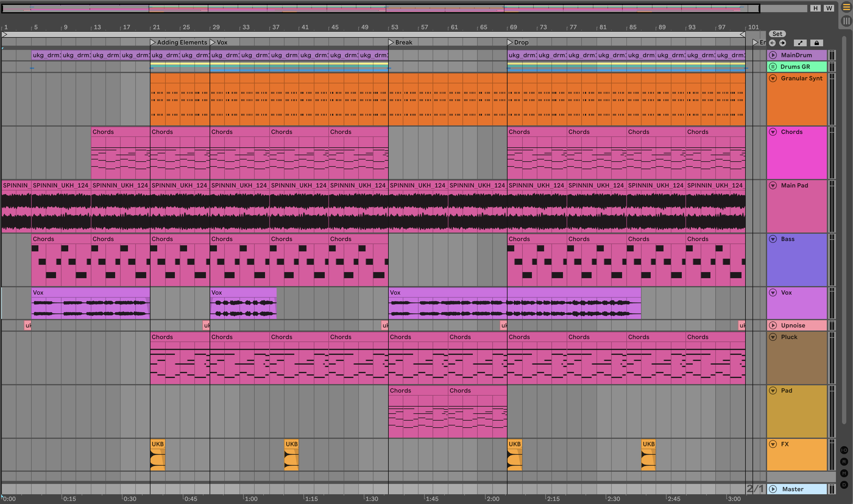
Task: Click the Previous Locator arrow button
Action: coord(772,43)
